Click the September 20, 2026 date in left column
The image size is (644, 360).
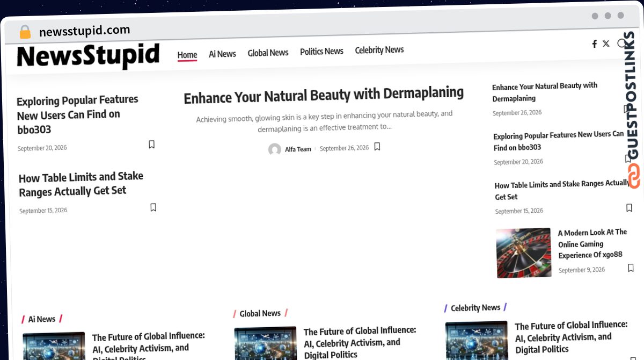click(x=42, y=148)
